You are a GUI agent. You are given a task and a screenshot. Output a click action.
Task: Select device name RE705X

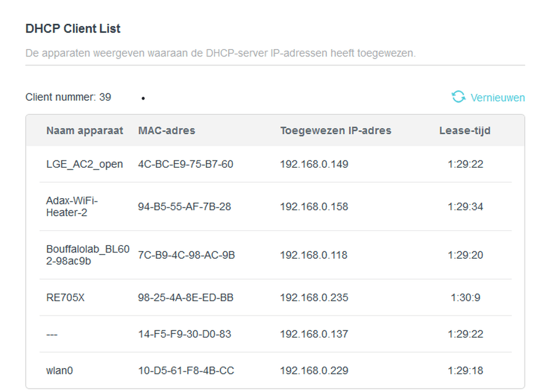tap(66, 298)
